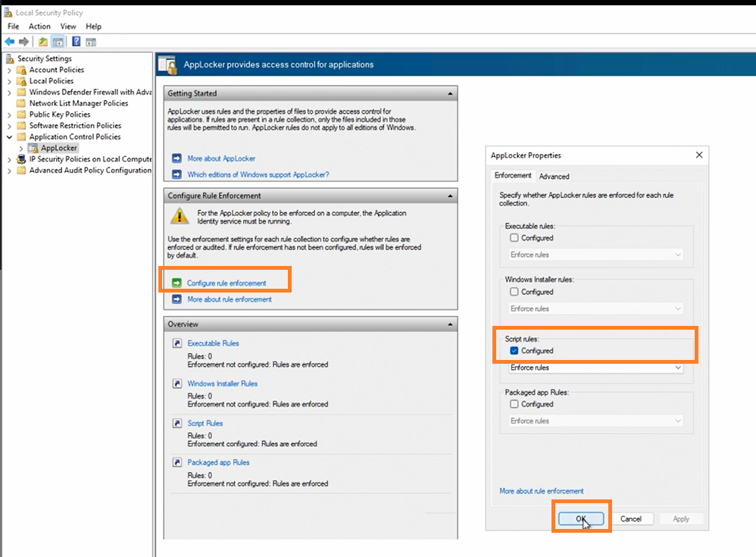The width and height of the screenshot is (756, 557).
Task: Toggle the Show/Hide Console Tree icon
Action: [58, 42]
